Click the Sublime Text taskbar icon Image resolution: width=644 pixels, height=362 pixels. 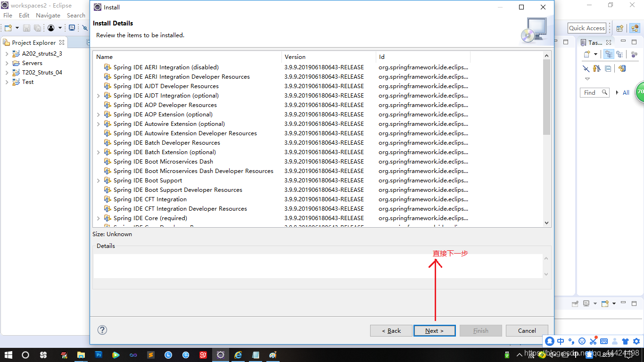(151, 355)
